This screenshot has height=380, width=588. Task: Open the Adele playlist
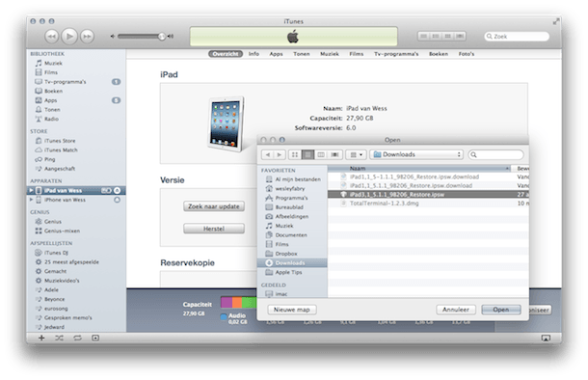coord(51,290)
